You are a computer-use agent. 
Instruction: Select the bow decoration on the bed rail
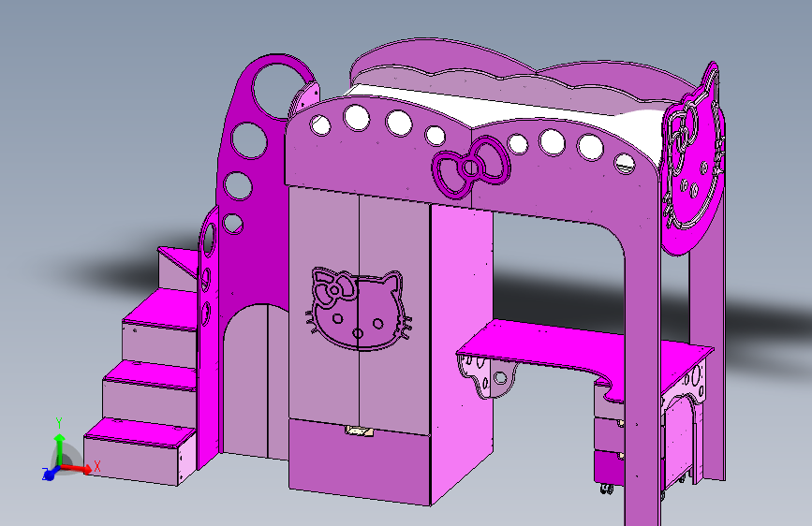click(471, 167)
